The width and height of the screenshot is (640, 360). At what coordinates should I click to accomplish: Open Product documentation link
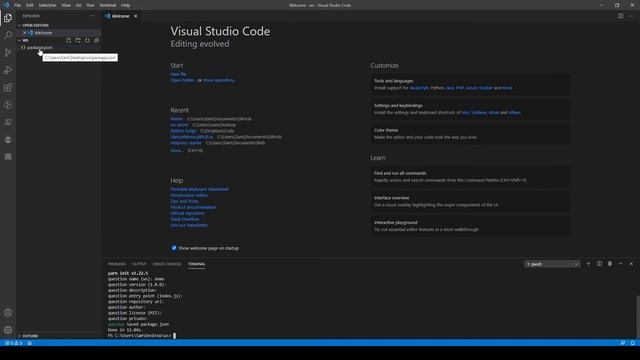[x=193, y=207]
